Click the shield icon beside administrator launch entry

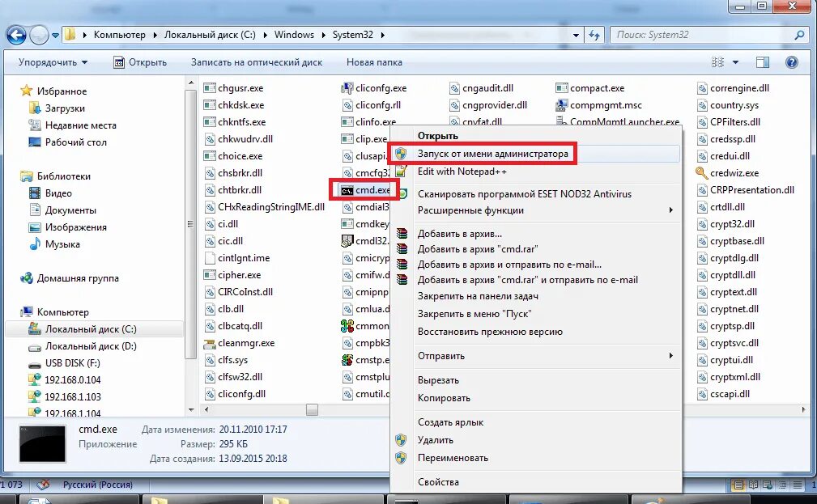coord(402,152)
